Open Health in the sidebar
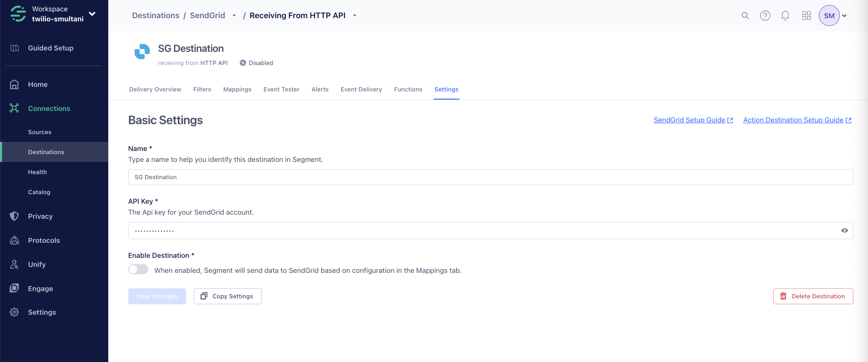Image resolution: width=868 pixels, height=362 pixels. click(x=37, y=172)
